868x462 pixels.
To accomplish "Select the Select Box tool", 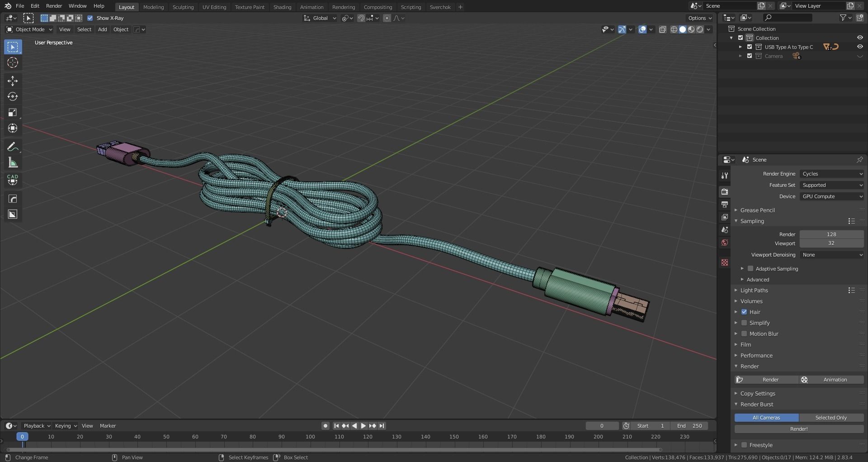I will click(13, 47).
